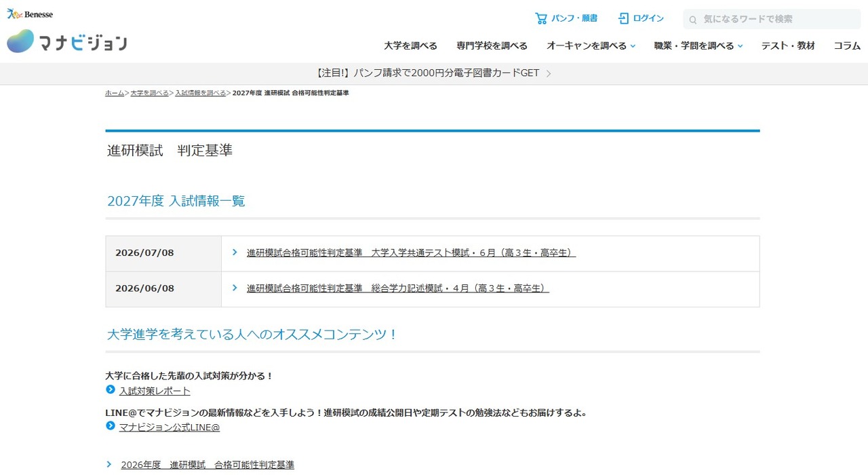The height and width of the screenshot is (475, 868).
Task: Click heading 進研模試 判定基準
Action: pos(170,151)
